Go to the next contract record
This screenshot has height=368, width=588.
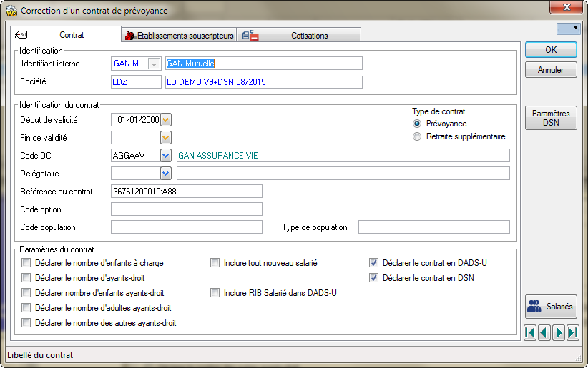pos(559,333)
